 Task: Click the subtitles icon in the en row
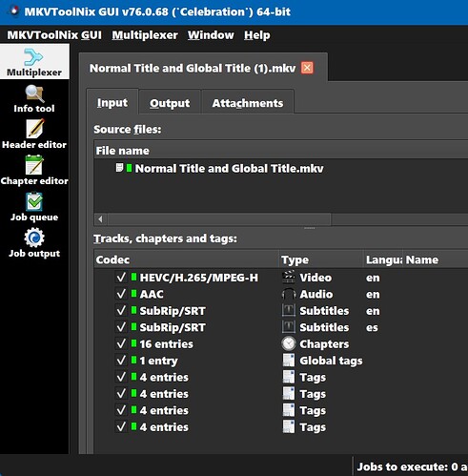[289, 310]
